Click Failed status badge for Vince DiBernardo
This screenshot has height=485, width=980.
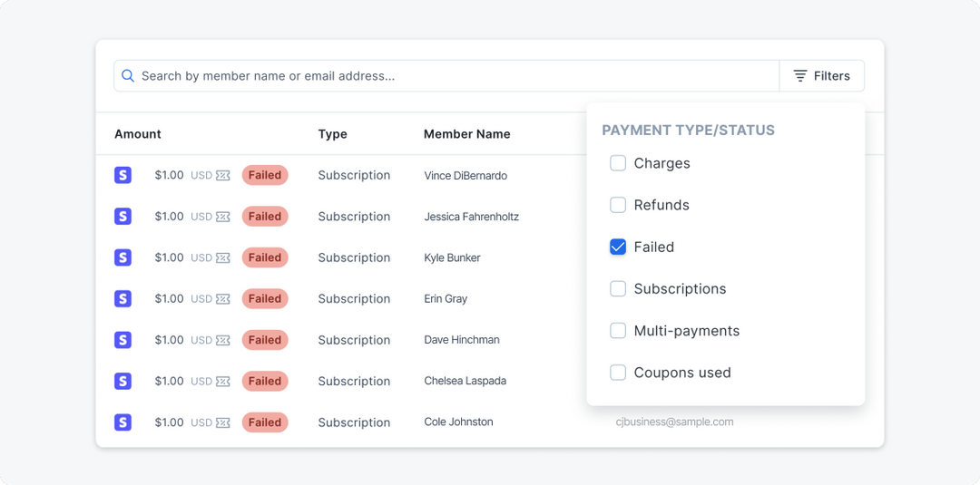pos(265,175)
